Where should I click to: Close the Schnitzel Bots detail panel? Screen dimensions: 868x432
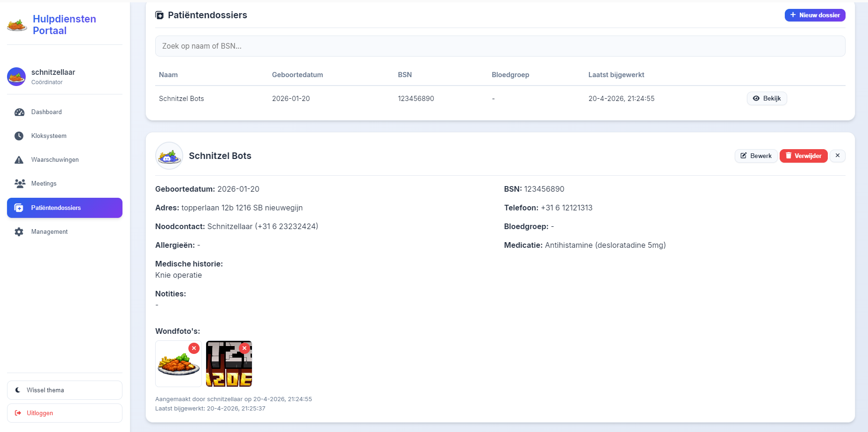pyautogui.click(x=837, y=156)
